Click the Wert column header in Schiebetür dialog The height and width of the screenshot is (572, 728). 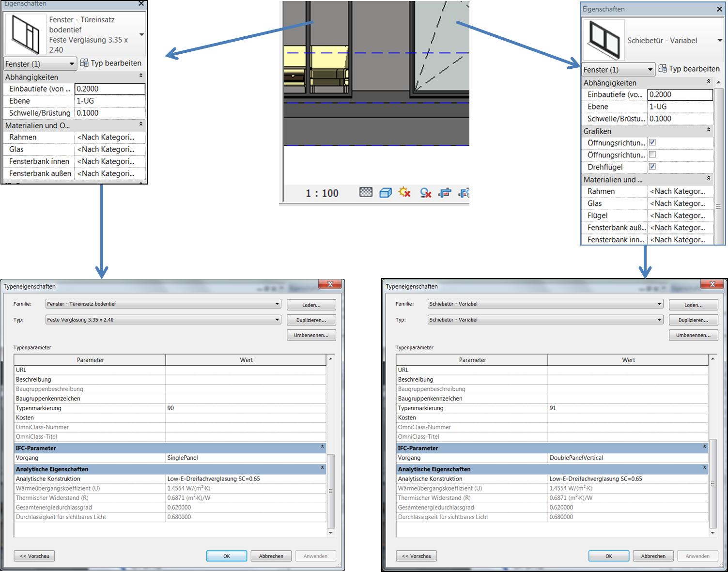point(628,360)
